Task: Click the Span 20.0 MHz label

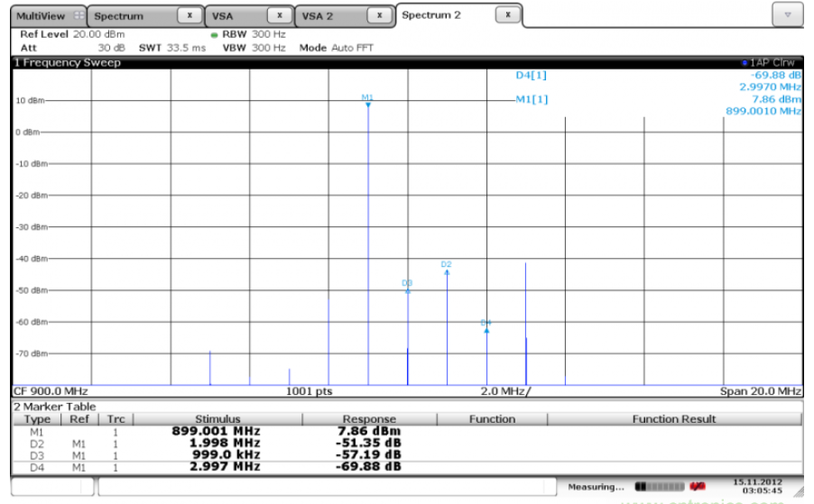Action: pos(761,391)
